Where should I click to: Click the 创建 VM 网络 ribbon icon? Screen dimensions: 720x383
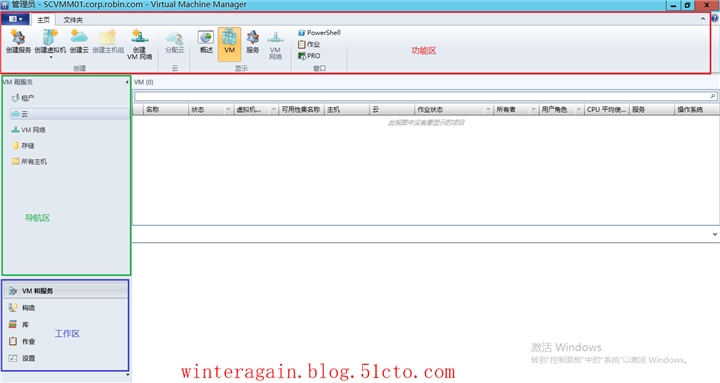click(x=140, y=44)
